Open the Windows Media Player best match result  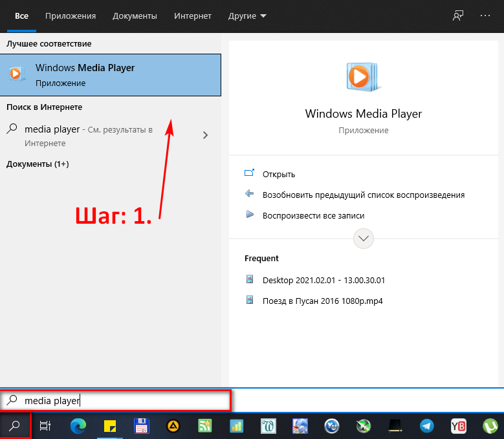click(x=110, y=75)
